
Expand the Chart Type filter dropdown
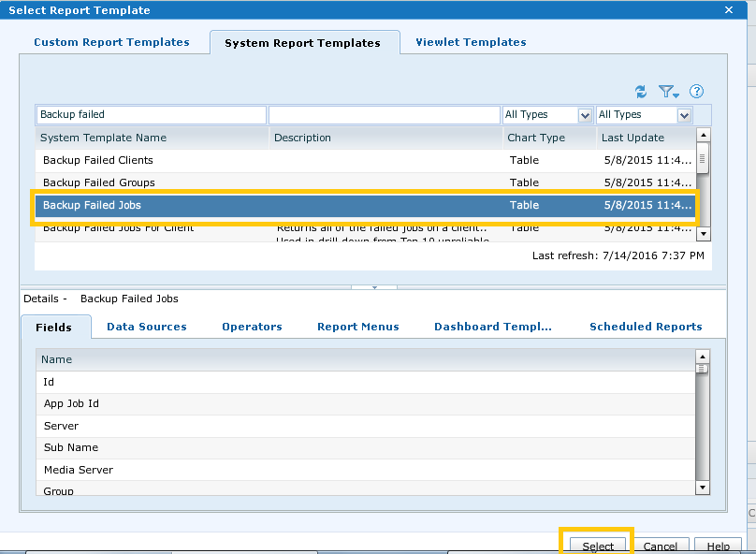(585, 115)
